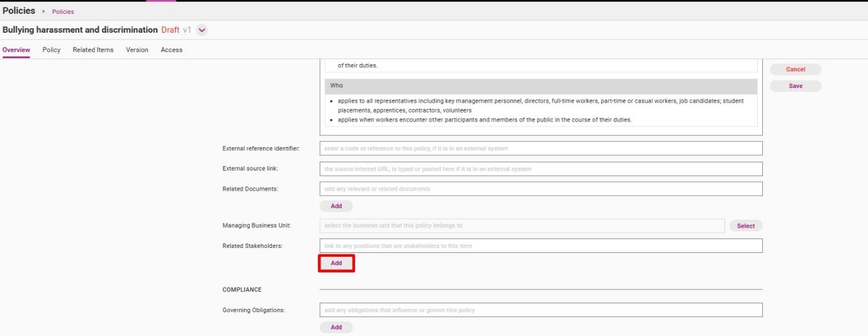Viewport: 868px width, 336px height.
Task: Click the External reference identifier field
Action: click(541, 148)
